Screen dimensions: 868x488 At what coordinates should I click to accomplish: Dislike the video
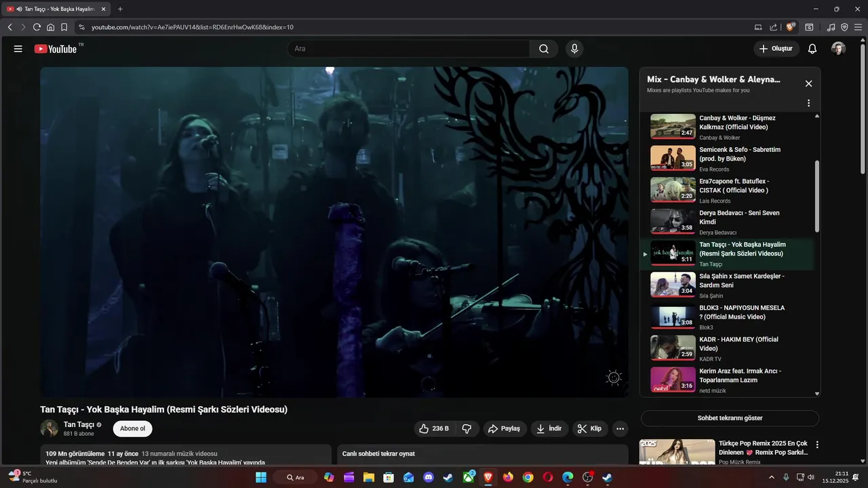pos(467,428)
